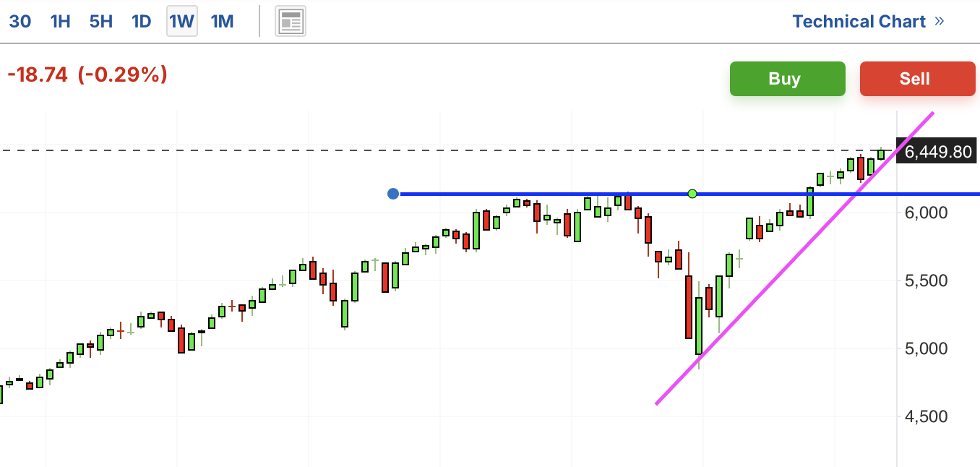Select the active 1W interval button
The image size is (980, 467).
point(181,22)
